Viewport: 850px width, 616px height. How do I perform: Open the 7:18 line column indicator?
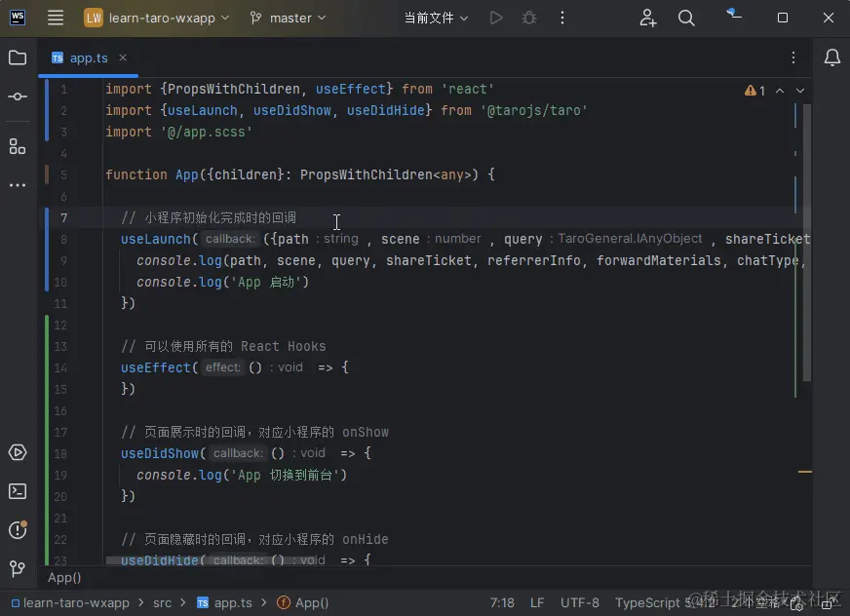(x=502, y=603)
